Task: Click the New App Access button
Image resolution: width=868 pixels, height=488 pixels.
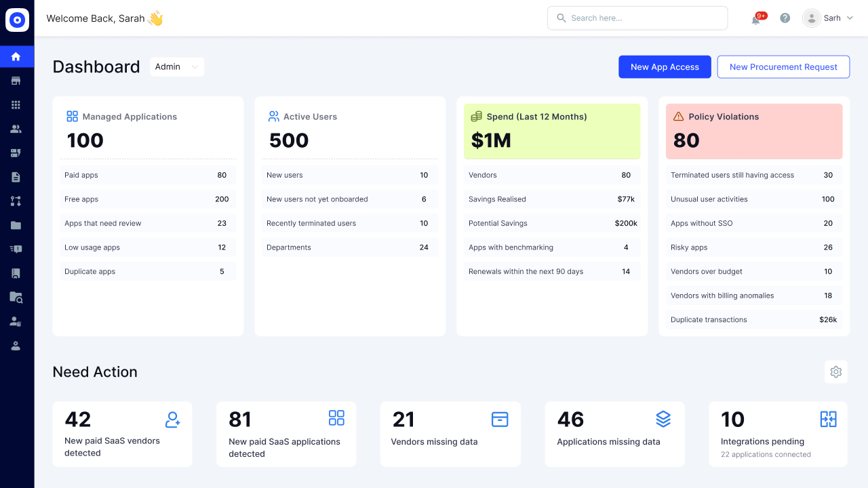Action: click(665, 66)
